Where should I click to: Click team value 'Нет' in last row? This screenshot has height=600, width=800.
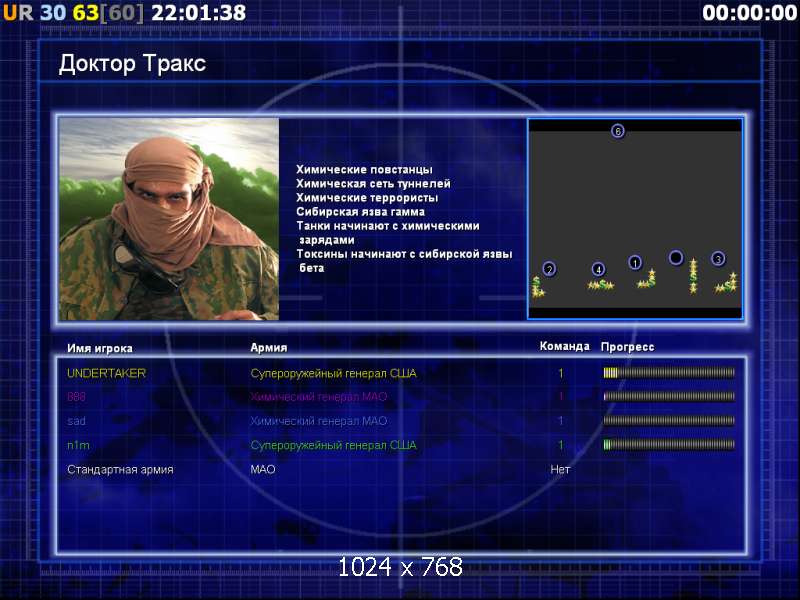(x=560, y=469)
